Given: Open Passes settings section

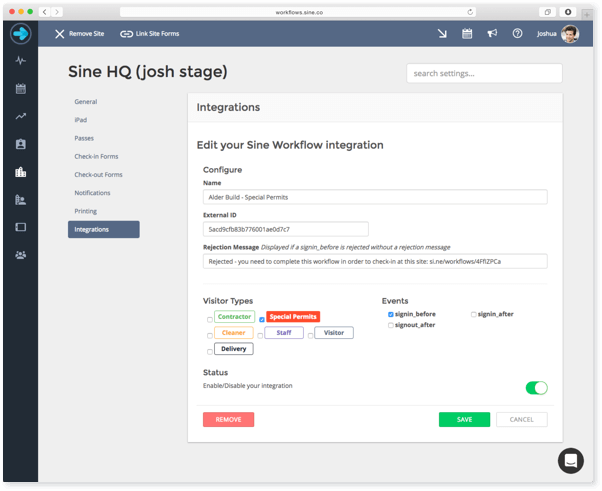Looking at the screenshot, I should [x=84, y=138].
